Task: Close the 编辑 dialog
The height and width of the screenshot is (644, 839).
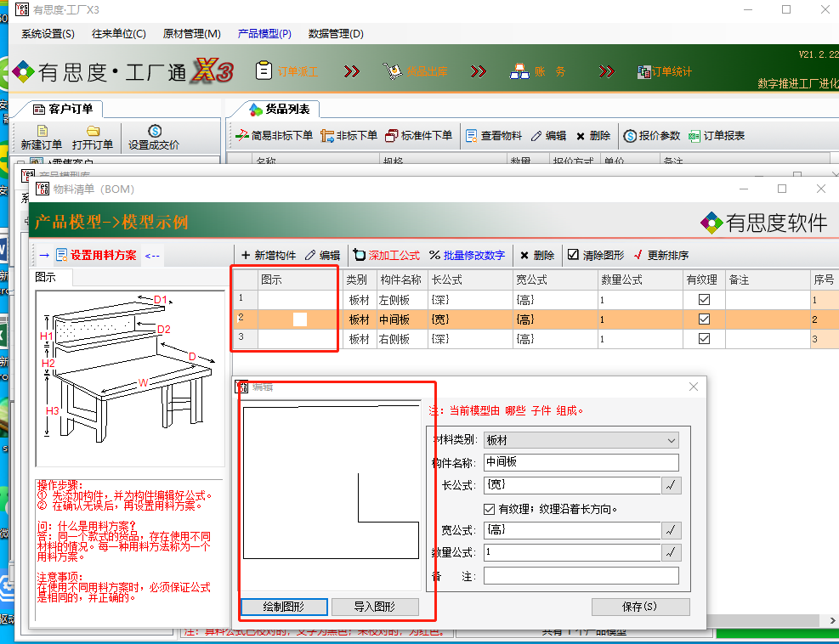Action: coord(694,387)
